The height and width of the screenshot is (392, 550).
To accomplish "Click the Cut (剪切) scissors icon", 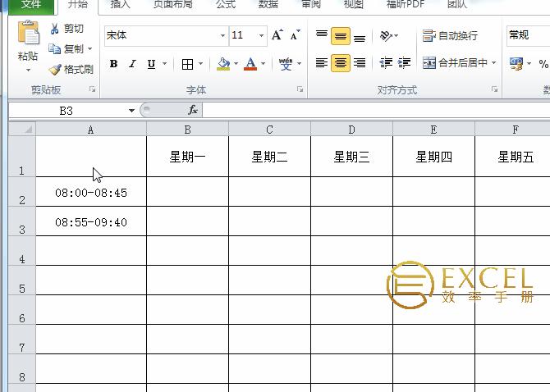I will point(55,29).
